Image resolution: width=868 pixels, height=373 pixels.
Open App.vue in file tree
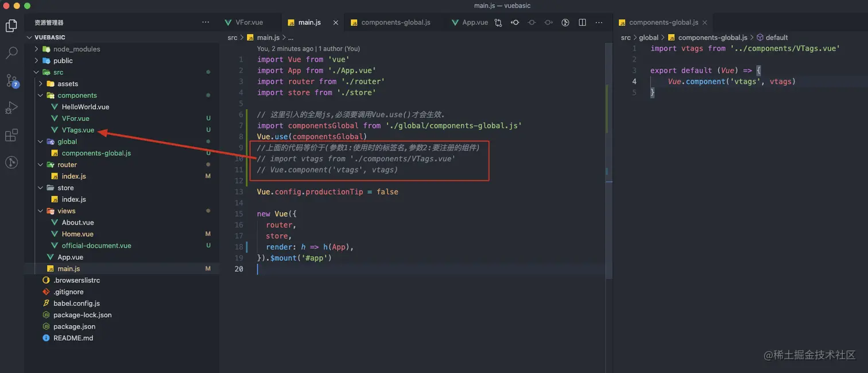coord(70,257)
